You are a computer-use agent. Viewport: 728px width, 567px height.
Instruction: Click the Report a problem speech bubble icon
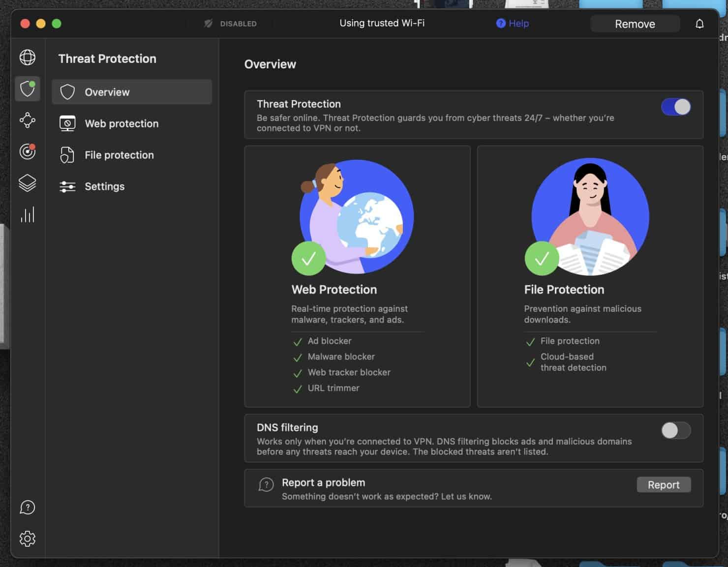point(266,485)
